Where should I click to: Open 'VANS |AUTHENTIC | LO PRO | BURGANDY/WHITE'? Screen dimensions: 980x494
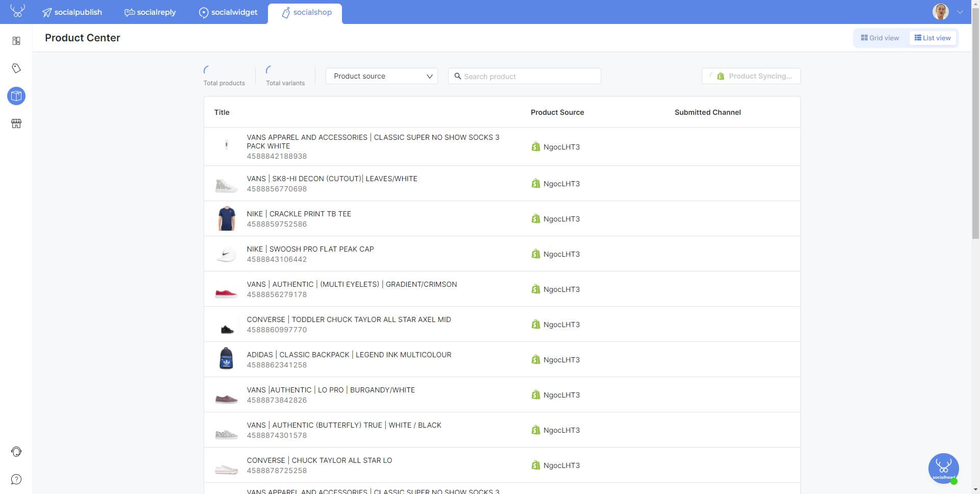point(331,390)
